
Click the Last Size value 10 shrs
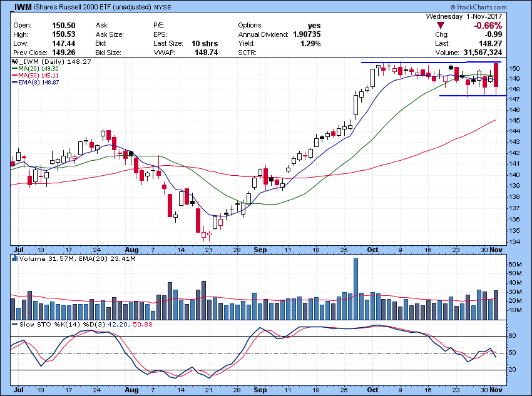pyautogui.click(x=205, y=43)
